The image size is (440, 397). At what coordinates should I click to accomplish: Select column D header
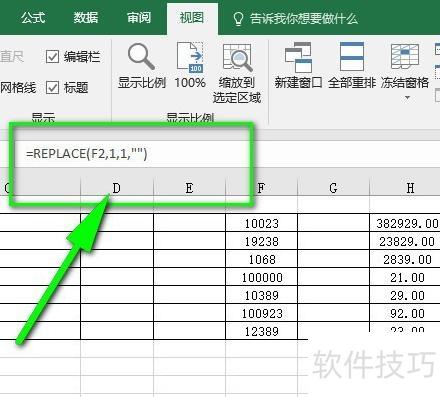(x=117, y=188)
